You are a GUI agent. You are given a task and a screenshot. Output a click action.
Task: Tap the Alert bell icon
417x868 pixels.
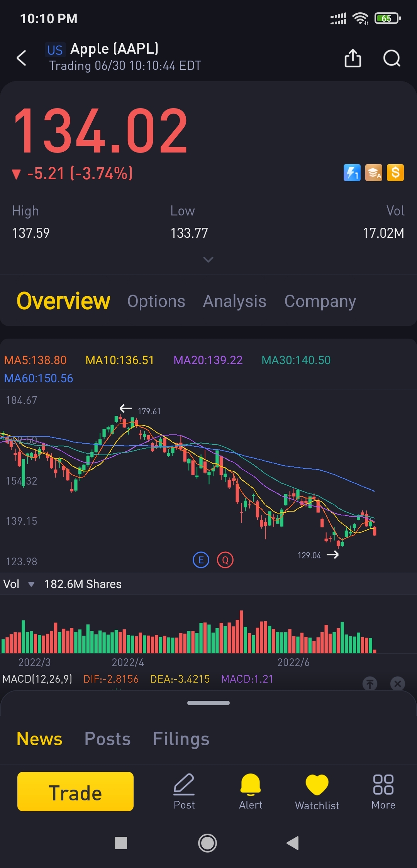[x=251, y=792]
